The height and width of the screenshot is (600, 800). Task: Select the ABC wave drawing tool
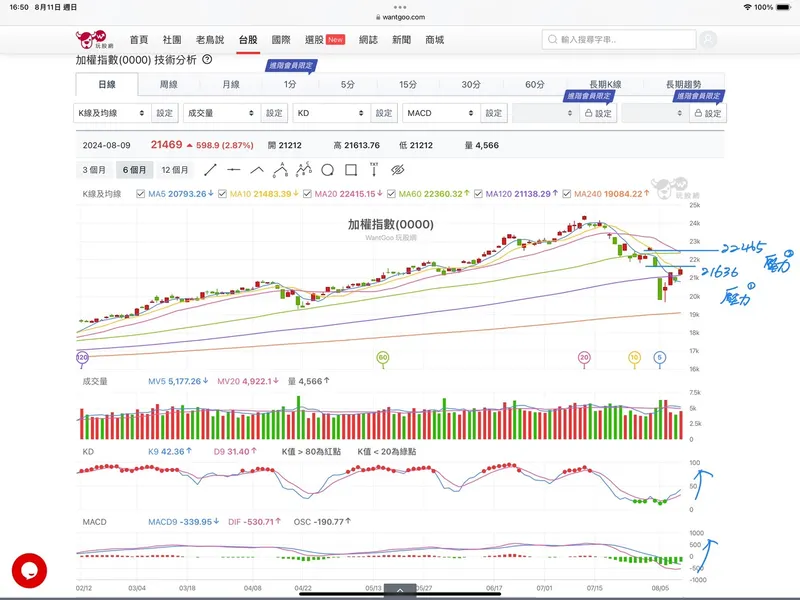coord(281,170)
